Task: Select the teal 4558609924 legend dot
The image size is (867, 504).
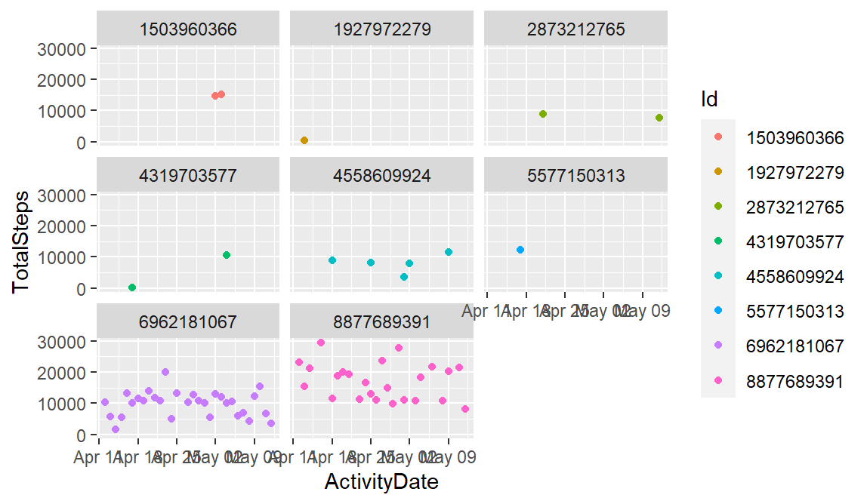Action: [717, 276]
